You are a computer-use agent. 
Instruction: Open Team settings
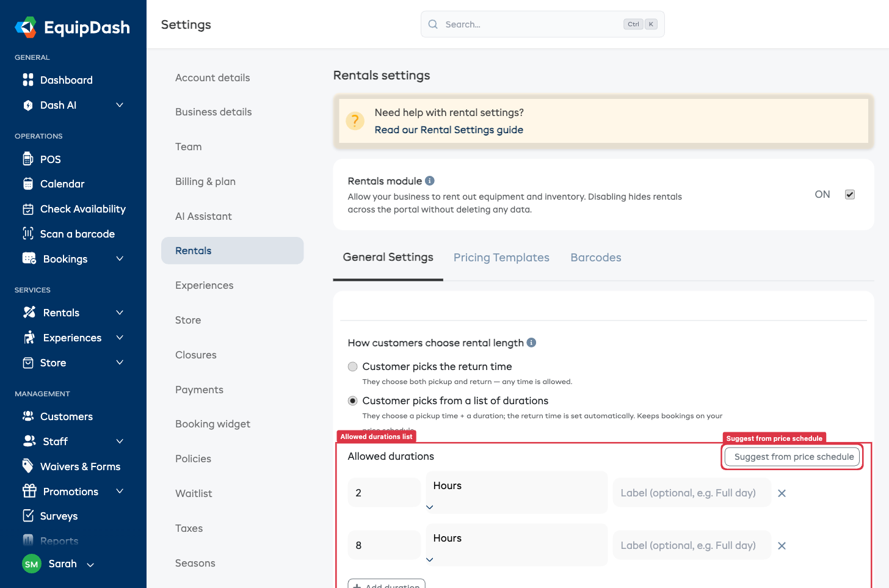pos(232,147)
